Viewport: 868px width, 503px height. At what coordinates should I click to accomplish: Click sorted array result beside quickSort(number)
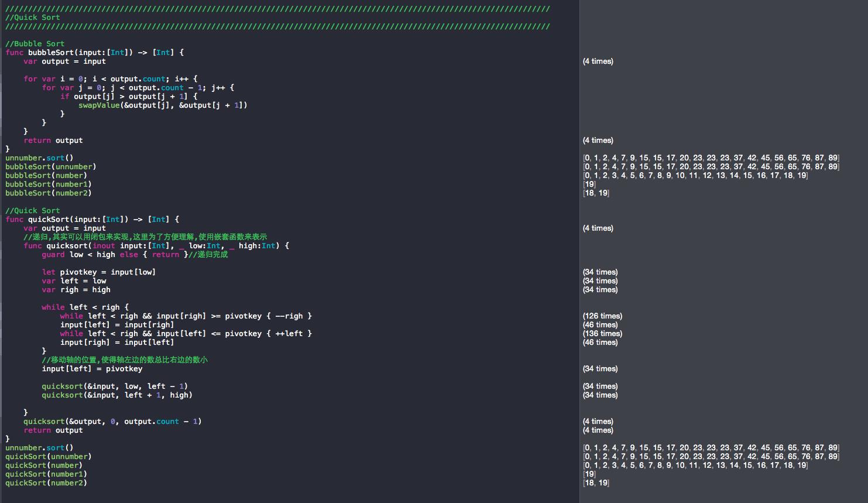coord(695,466)
